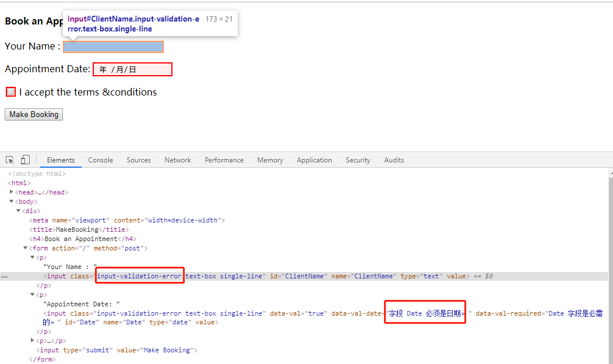This screenshot has width=613, height=364.
Task: Expand the head node
Action: pos(11,192)
